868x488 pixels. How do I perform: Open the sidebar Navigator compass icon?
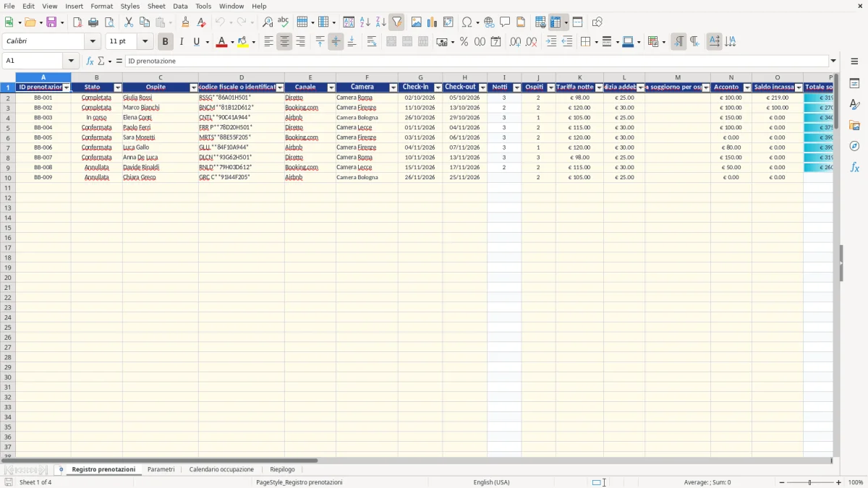854,146
